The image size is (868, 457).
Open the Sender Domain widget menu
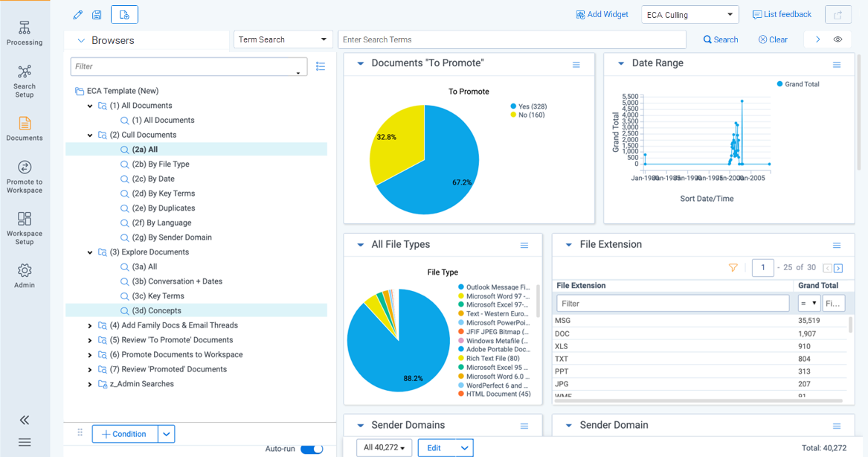point(837,426)
